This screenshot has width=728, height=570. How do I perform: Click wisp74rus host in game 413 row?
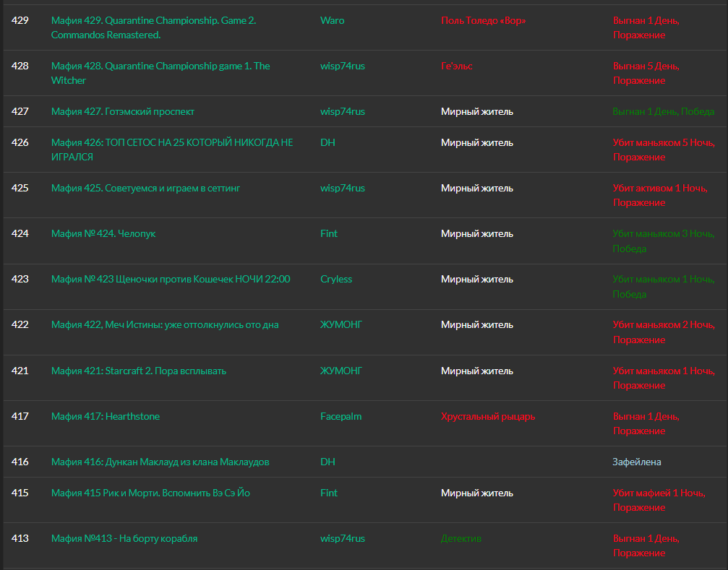[343, 539]
